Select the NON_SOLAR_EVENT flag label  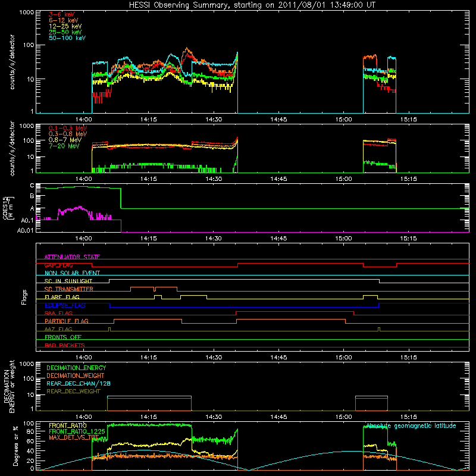72,273
